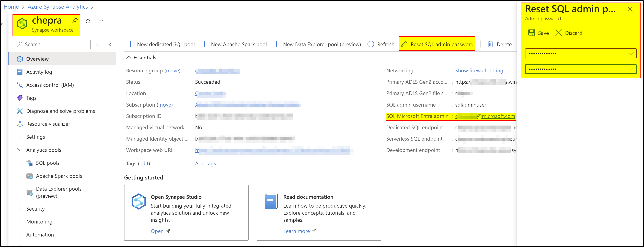This screenshot has height=247, width=644.
Task: Click the favorite star icon
Action: pos(88,21)
